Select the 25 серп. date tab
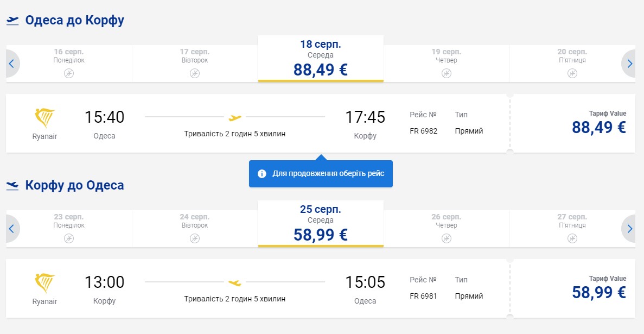Screen dimensions: 644x334 click(x=321, y=224)
